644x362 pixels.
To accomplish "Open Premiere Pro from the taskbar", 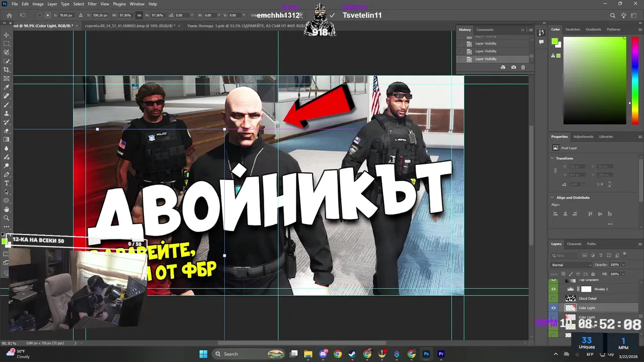I will (441, 354).
